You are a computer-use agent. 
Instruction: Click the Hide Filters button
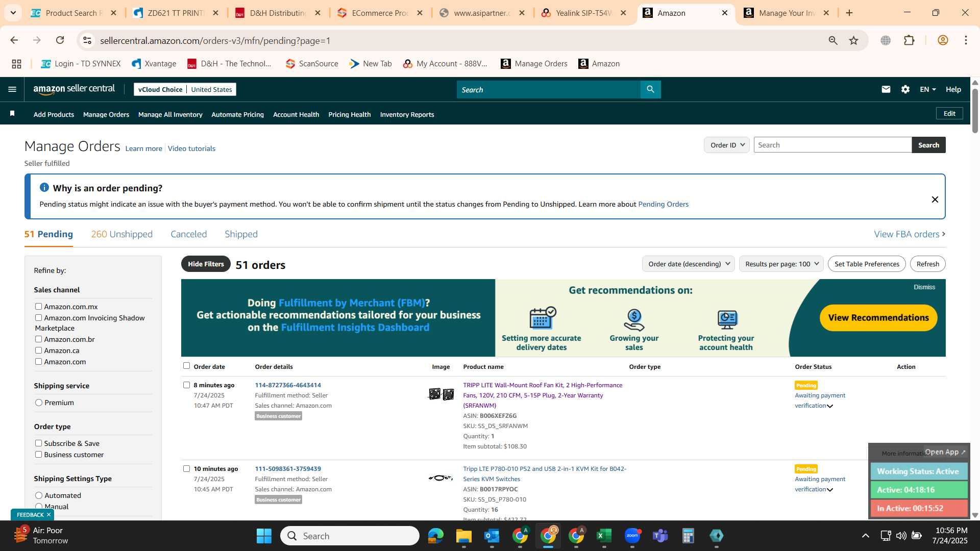point(206,264)
